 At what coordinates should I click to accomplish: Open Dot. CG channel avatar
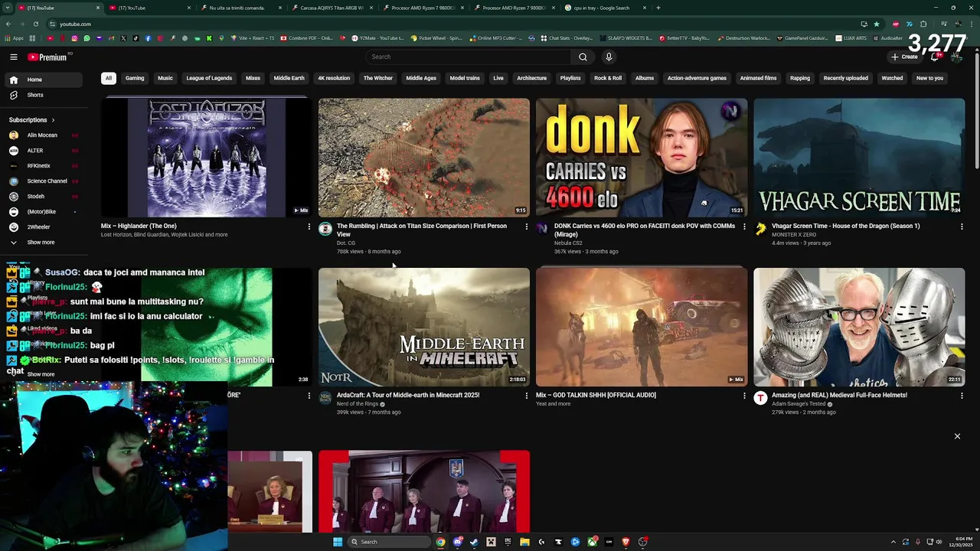point(325,229)
